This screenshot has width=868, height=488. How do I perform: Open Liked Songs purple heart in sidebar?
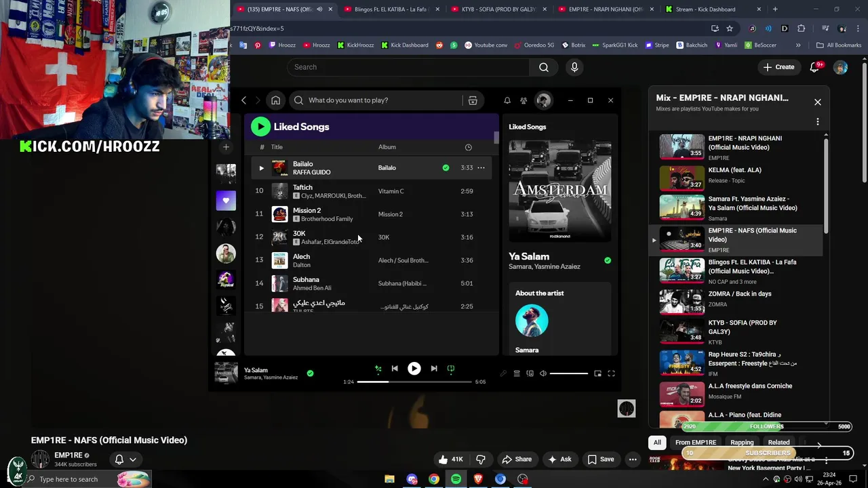click(226, 200)
